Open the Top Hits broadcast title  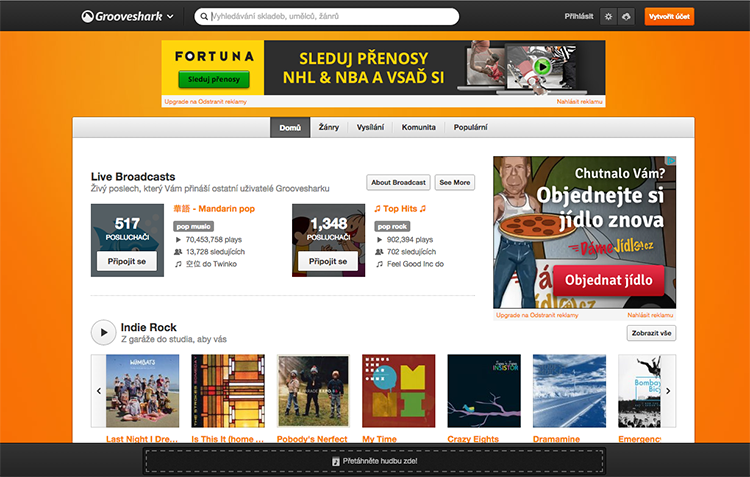coord(400,209)
